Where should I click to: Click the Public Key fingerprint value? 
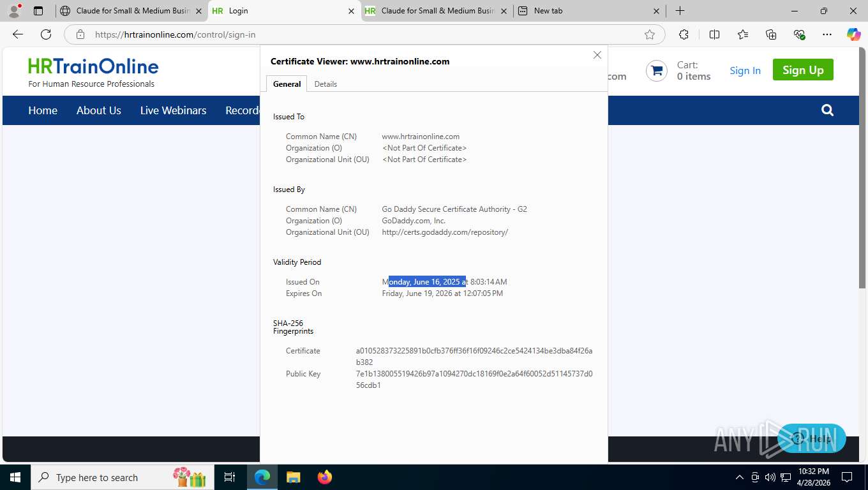[x=474, y=380]
